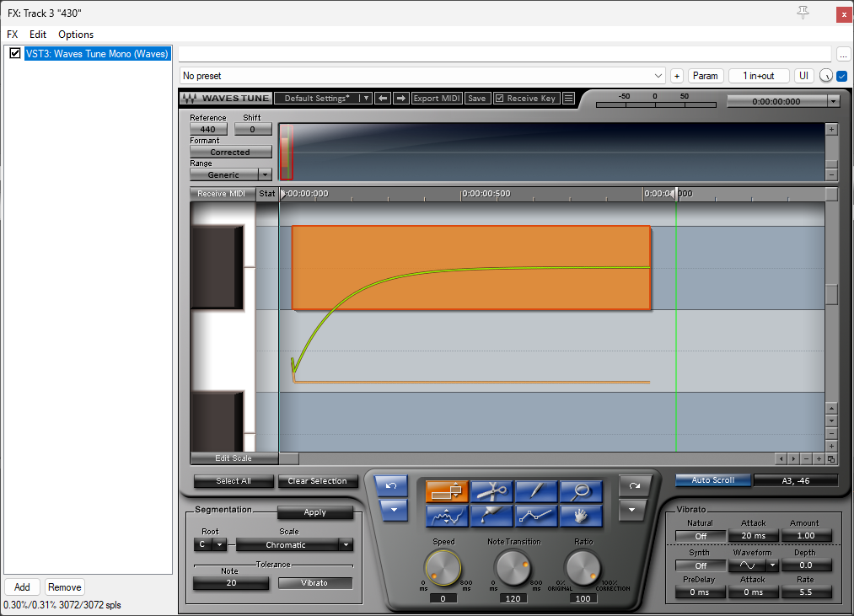Viewport: 854px width, 616px height.
Task: Open the Waves hamburger menu icon
Action: click(x=568, y=98)
